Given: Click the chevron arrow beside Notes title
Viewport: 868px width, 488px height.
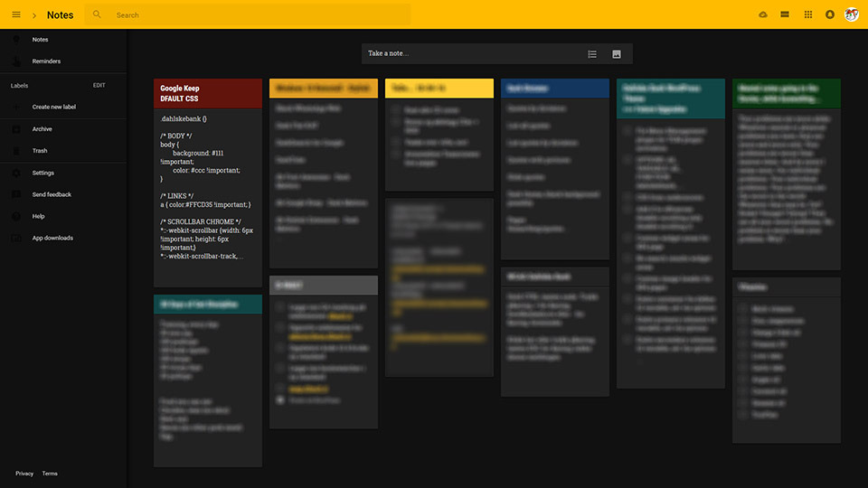Looking at the screenshot, I should pyautogui.click(x=34, y=15).
